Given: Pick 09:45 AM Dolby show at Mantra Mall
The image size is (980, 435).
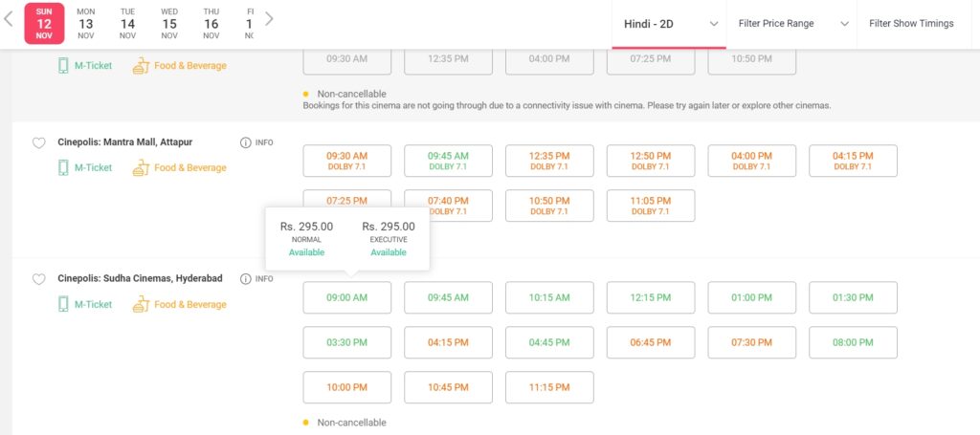Looking at the screenshot, I should pos(448,161).
